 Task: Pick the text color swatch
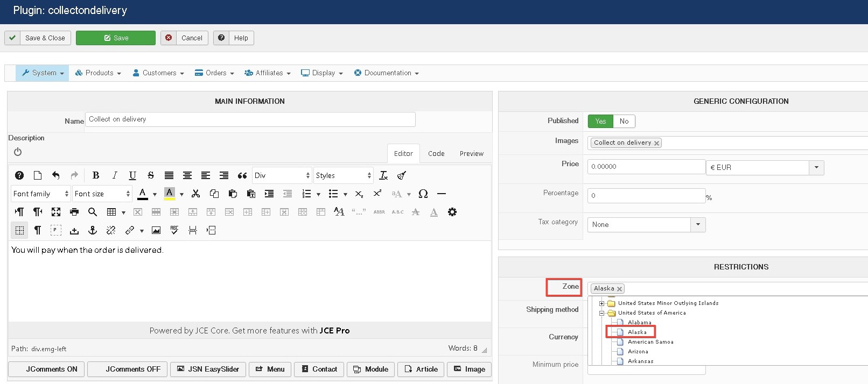click(143, 194)
